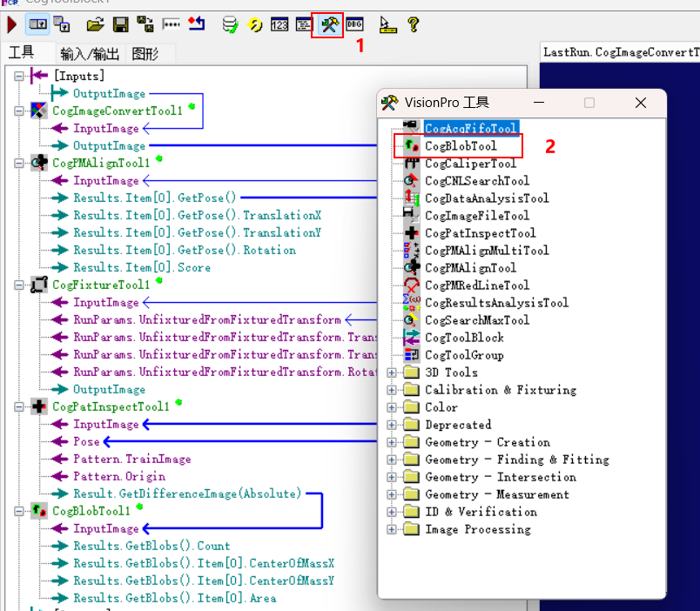Click the yellow circular reset arrow icon
Viewport: 700px width, 611px height.
point(255,24)
